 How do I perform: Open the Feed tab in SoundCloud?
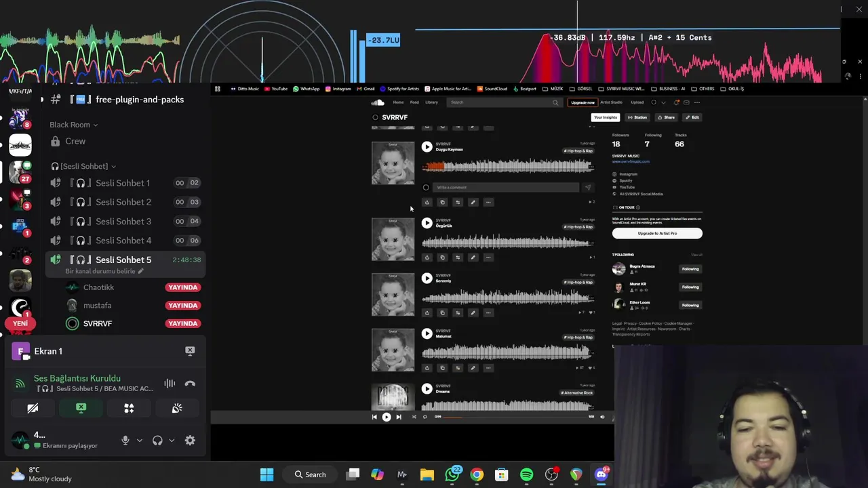pyautogui.click(x=414, y=102)
